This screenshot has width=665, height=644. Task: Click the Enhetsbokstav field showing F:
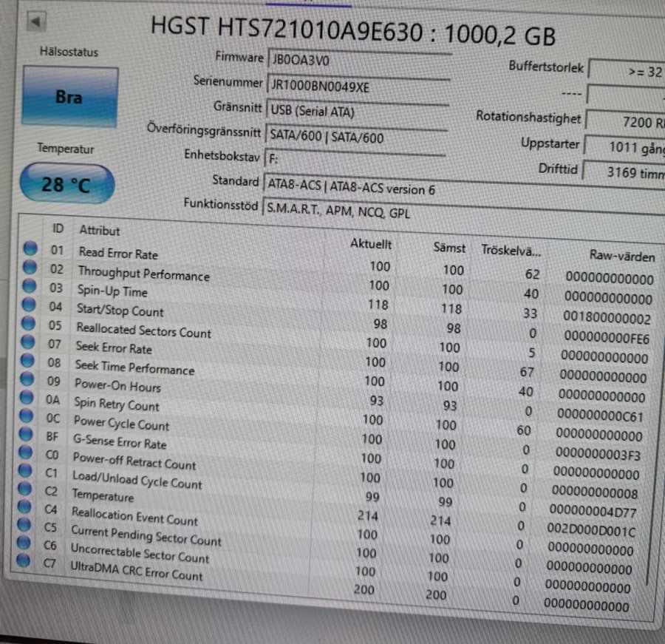click(355, 157)
